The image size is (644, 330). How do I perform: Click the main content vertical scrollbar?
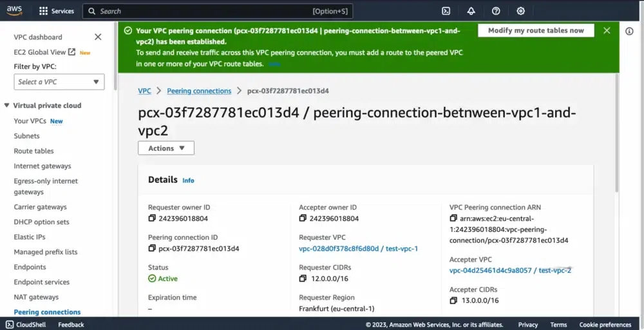(616, 133)
